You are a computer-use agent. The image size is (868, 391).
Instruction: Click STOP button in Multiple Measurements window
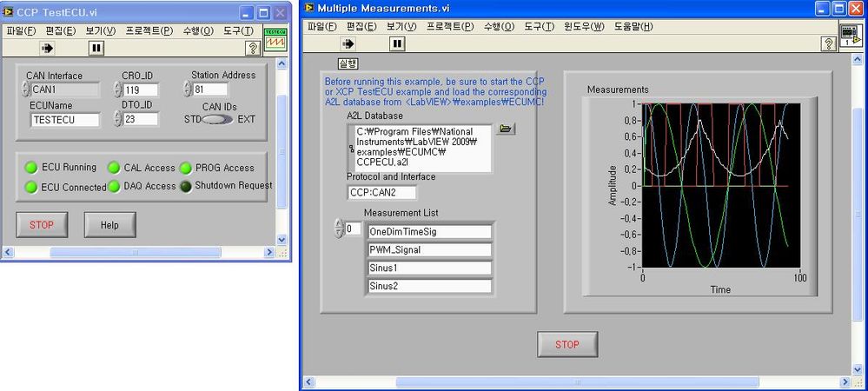[x=567, y=344]
